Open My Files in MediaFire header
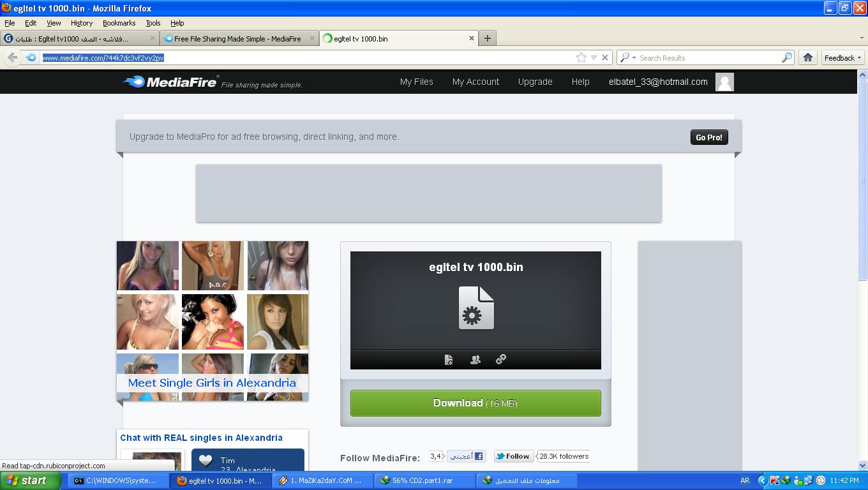The image size is (868, 490). tap(417, 82)
